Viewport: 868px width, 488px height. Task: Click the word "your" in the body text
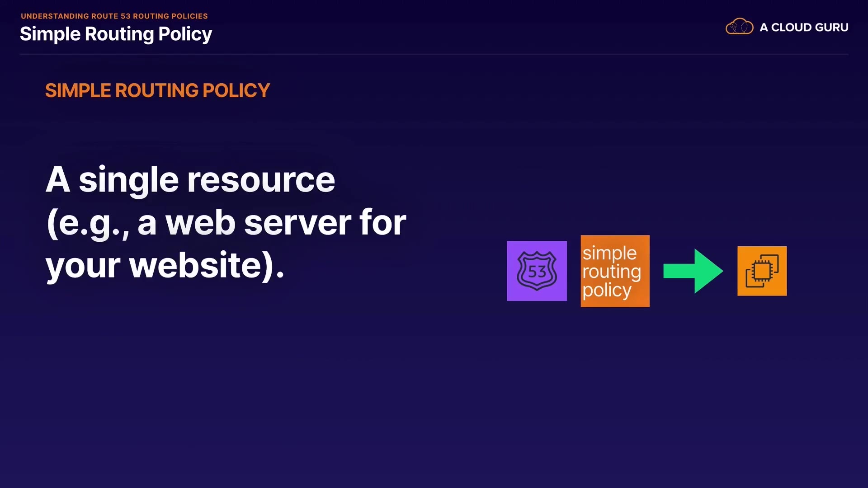(83, 265)
